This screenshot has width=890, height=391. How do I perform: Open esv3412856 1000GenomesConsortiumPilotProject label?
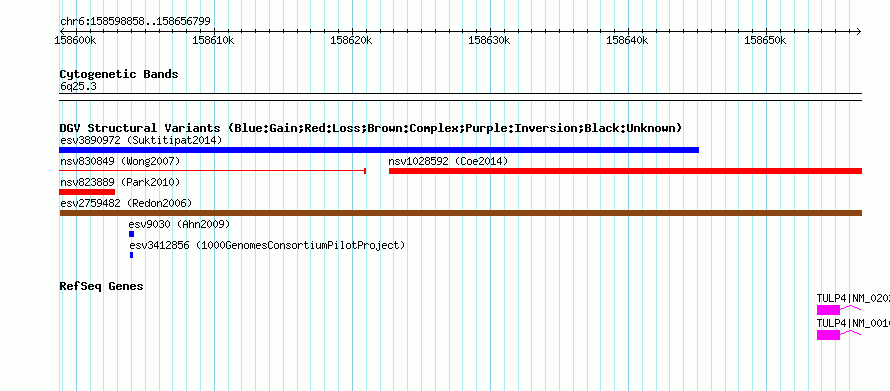pyautogui.click(x=267, y=245)
